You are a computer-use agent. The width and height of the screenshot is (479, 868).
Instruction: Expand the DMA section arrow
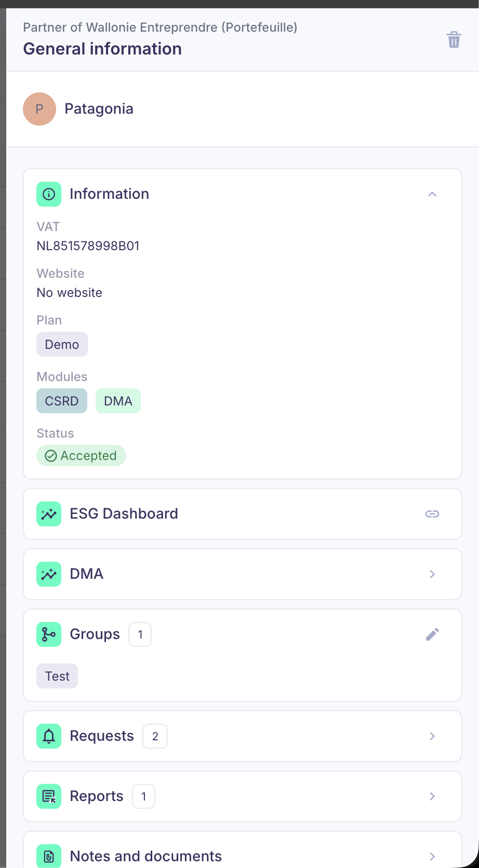tap(432, 574)
